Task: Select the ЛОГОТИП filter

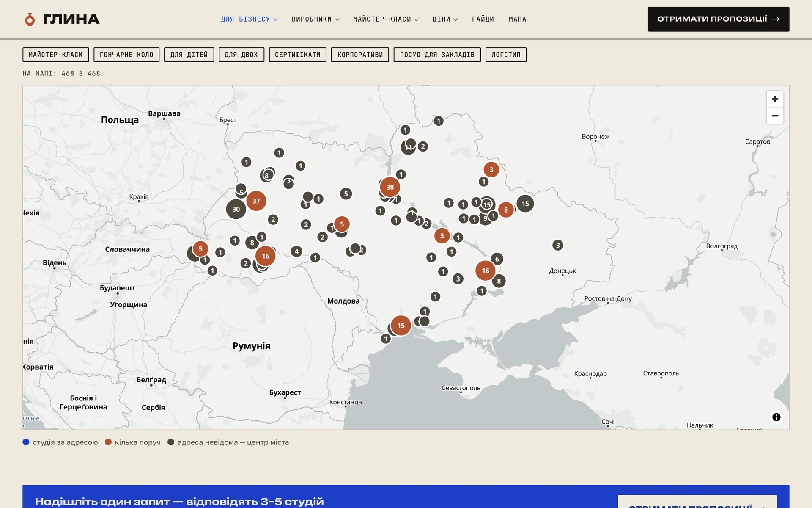Action: tap(506, 55)
